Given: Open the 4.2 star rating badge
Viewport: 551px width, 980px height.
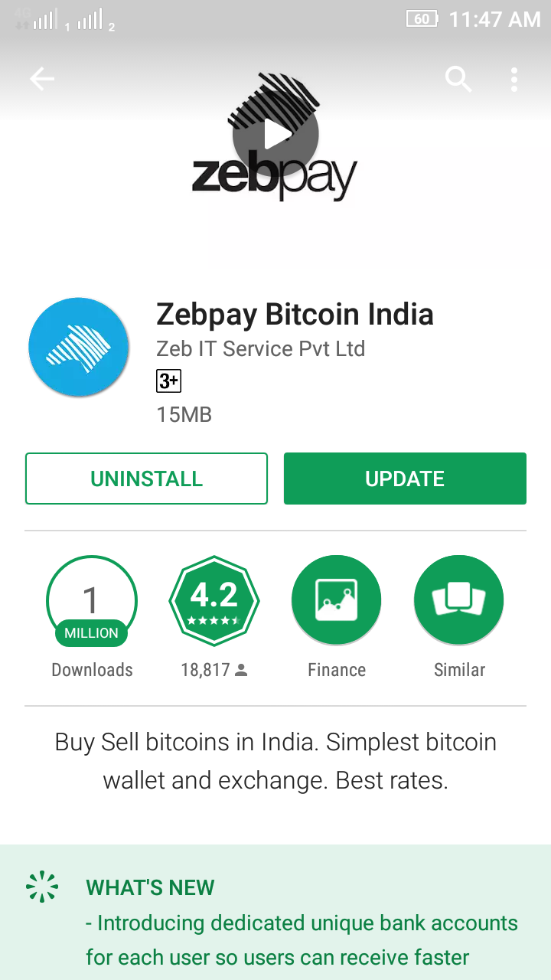Looking at the screenshot, I should [x=214, y=601].
